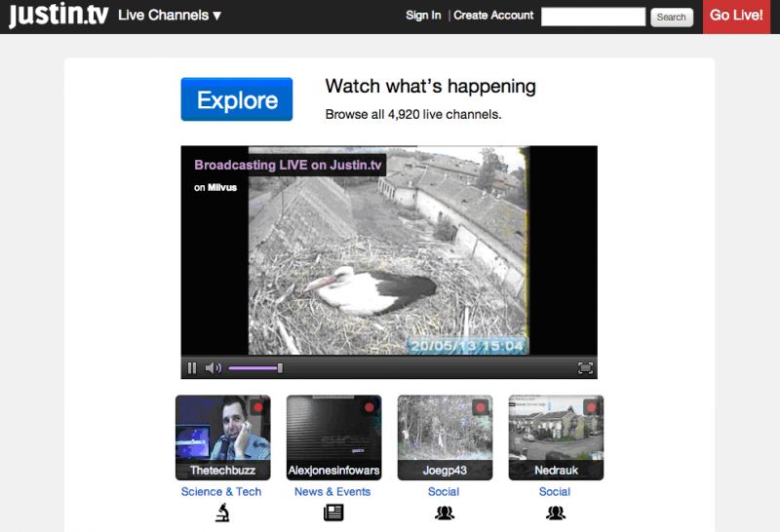Focus the search input field

click(593, 17)
